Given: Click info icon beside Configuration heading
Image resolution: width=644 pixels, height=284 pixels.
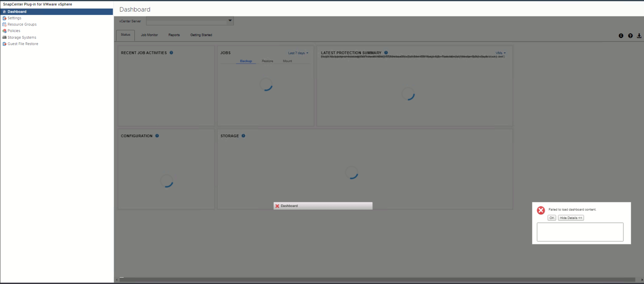Looking at the screenshot, I should pyautogui.click(x=157, y=136).
